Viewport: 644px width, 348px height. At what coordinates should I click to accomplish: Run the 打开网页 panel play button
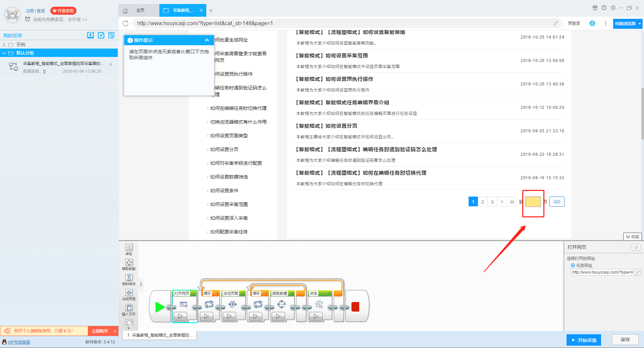coord(636,247)
